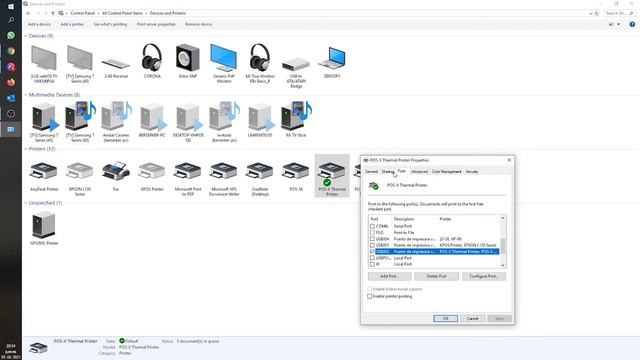Check the FILE Print to File checkbox
Screen dimensions: 640x360
click(372, 233)
